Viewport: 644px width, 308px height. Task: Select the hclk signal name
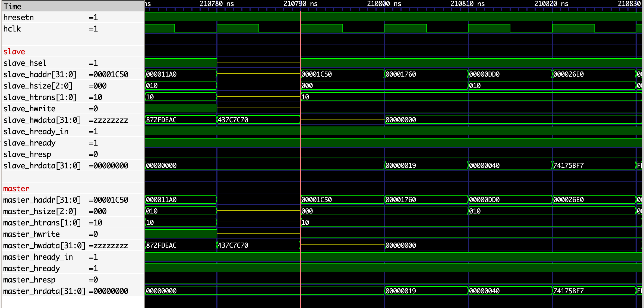[12, 29]
